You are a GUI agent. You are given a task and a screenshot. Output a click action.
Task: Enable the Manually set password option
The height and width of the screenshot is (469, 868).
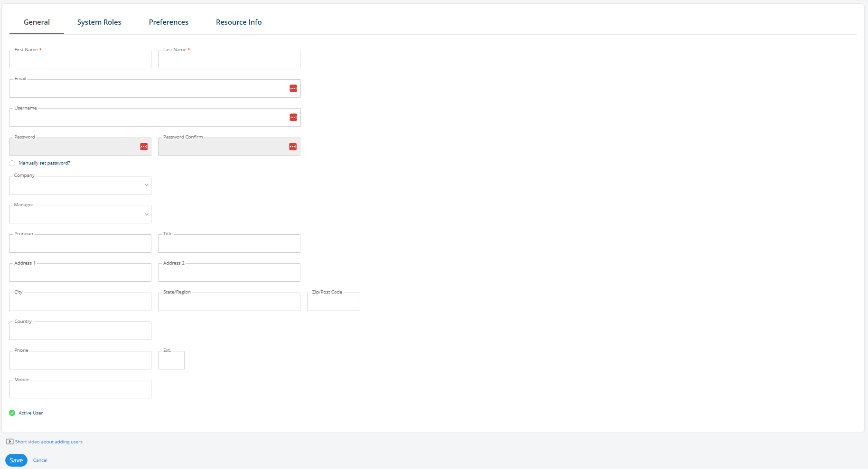pyautogui.click(x=12, y=163)
